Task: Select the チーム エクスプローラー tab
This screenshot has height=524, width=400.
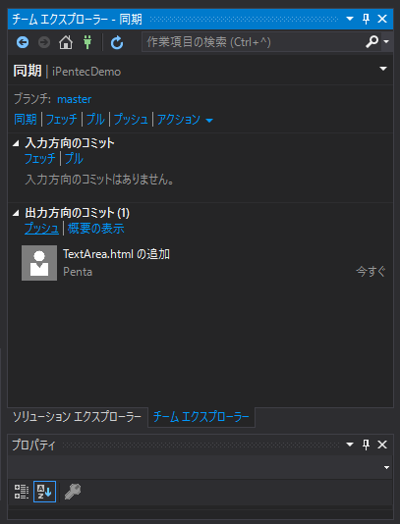Action: coord(201,417)
